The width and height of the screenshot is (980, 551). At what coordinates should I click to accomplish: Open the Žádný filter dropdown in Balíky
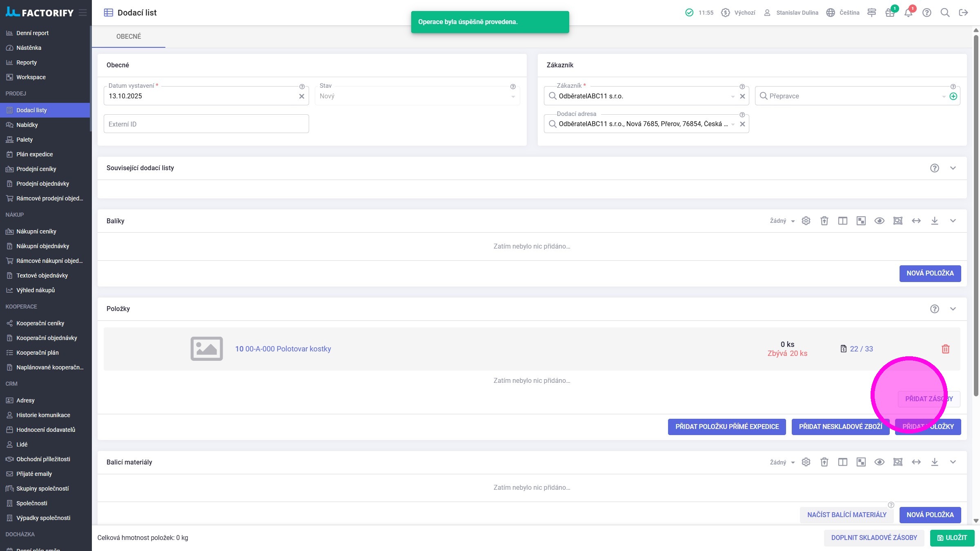(x=782, y=221)
